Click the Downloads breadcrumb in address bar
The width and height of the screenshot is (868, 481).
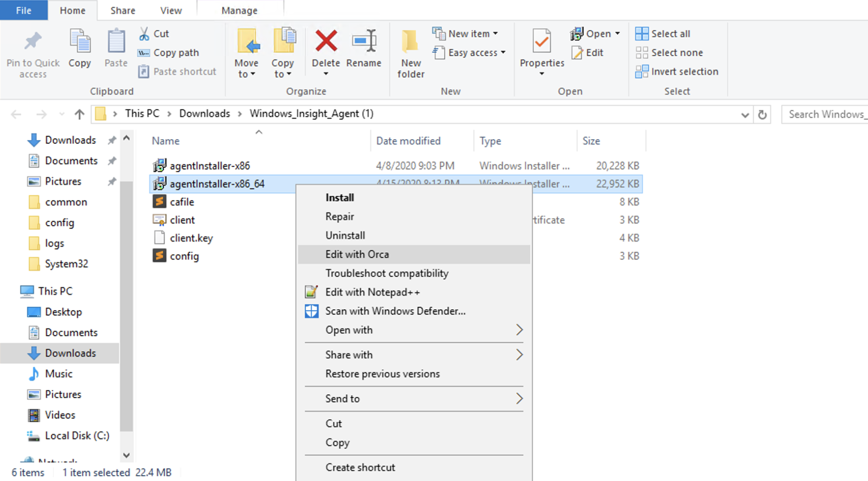[204, 113]
